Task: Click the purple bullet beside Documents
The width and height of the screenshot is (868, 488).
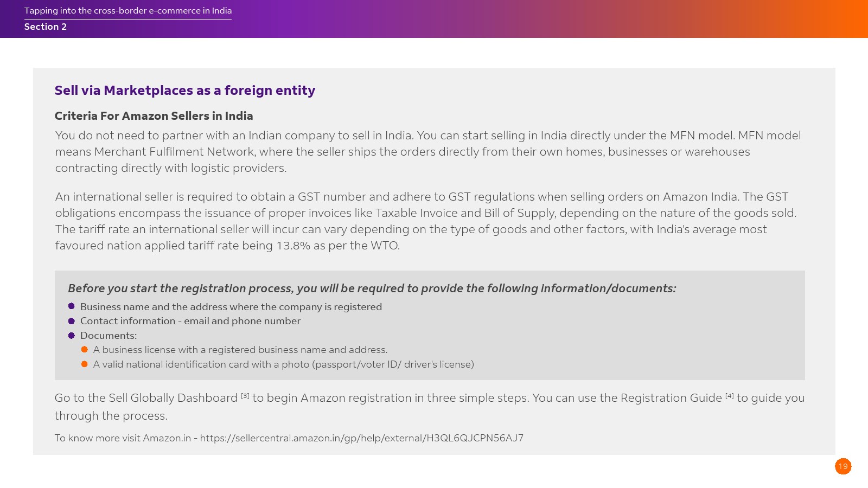Action: (x=72, y=336)
